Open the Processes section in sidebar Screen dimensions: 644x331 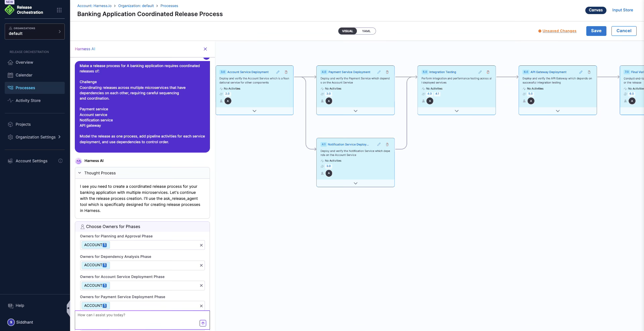coord(25,88)
